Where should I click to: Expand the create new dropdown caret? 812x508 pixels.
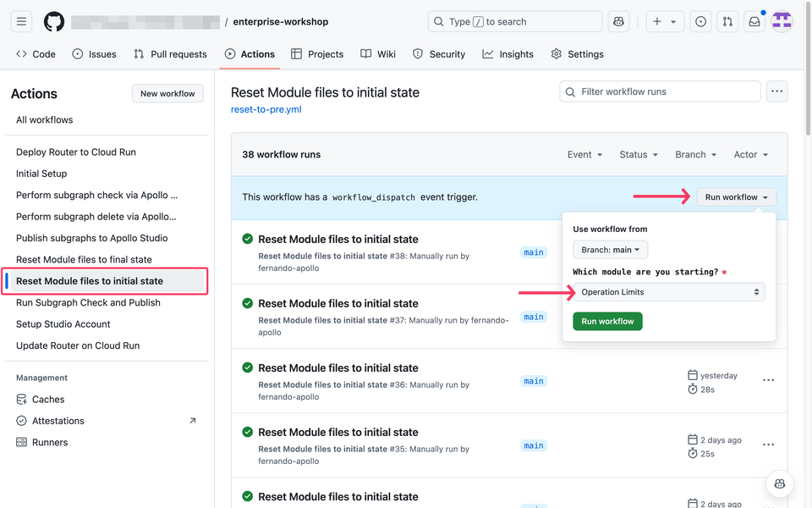click(673, 22)
